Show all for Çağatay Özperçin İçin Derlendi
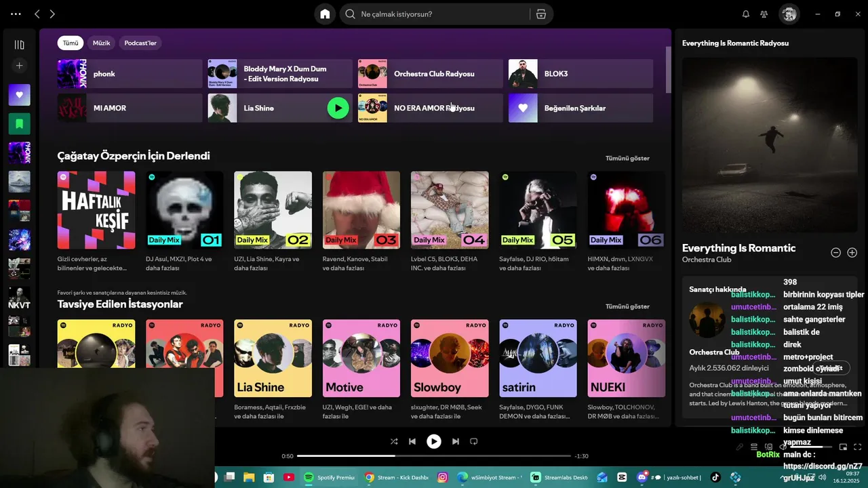Viewport: 868px width, 488px height. point(627,158)
